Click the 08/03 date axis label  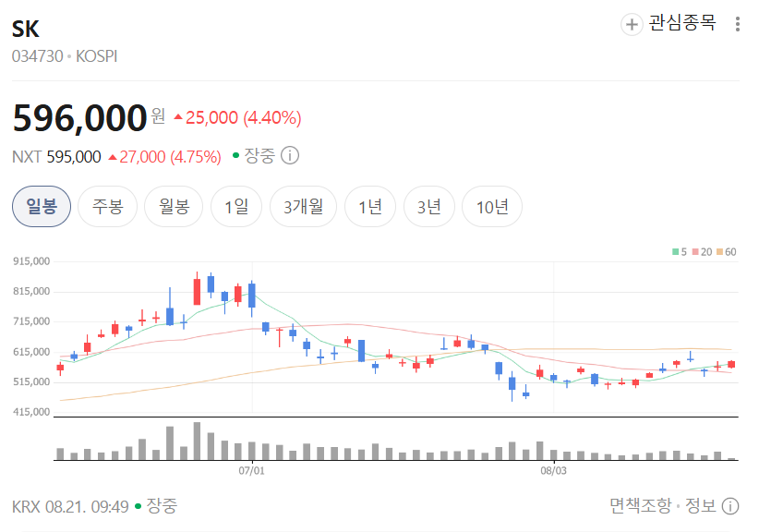point(553,470)
